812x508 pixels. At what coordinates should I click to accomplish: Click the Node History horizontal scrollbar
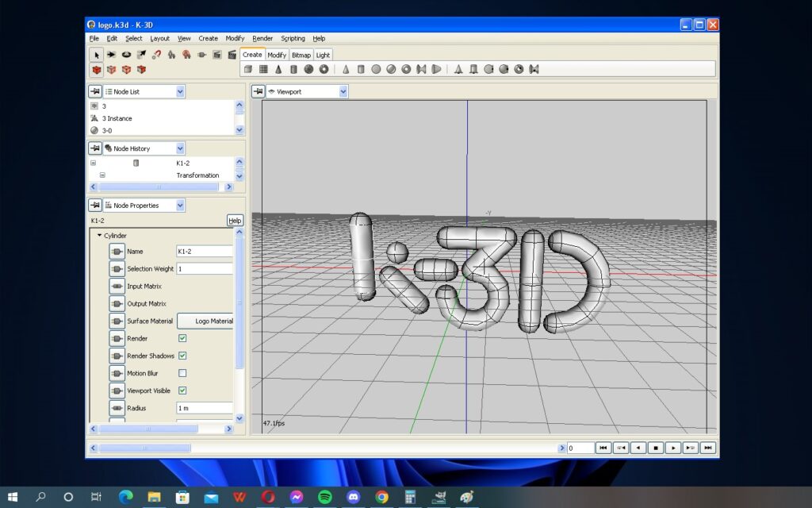click(x=159, y=187)
